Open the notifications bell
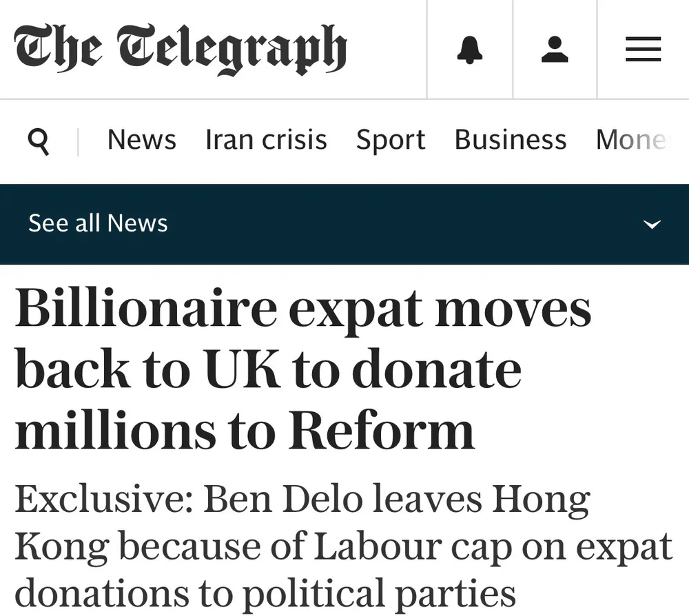 tap(470, 50)
